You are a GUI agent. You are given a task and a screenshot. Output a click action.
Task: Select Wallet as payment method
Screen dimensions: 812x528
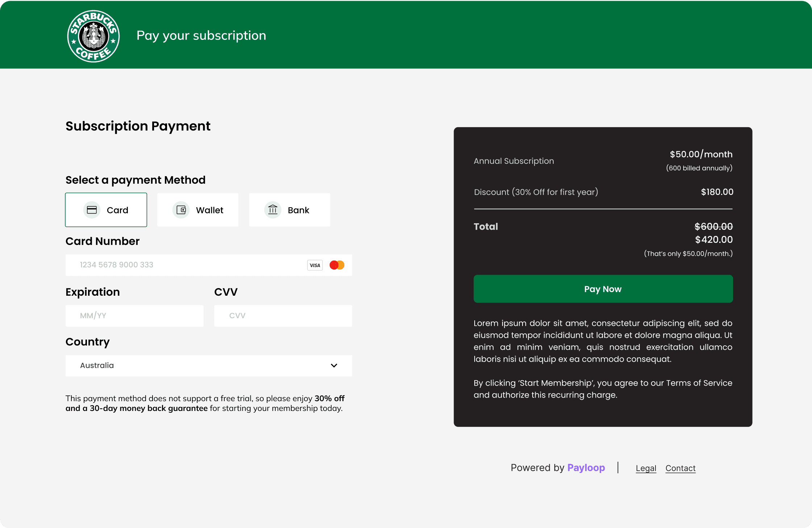pos(198,209)
